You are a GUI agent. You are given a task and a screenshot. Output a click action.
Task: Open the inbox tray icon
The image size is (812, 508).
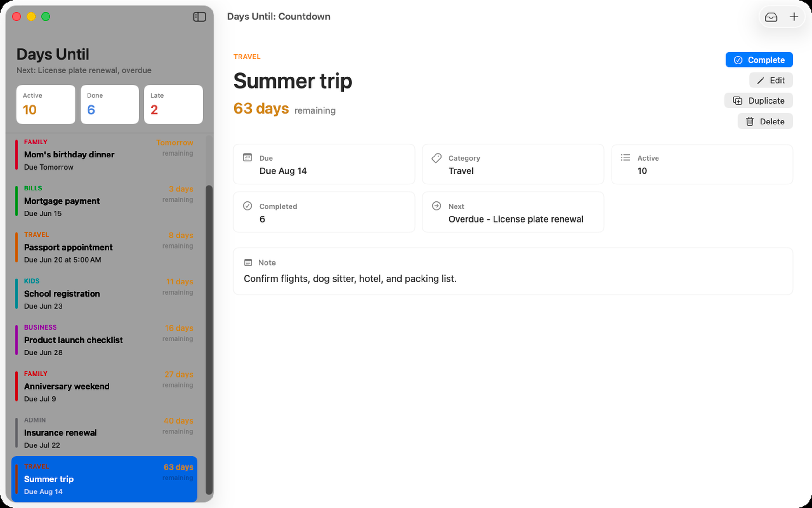pyautogui.click(x=771, y=17)
